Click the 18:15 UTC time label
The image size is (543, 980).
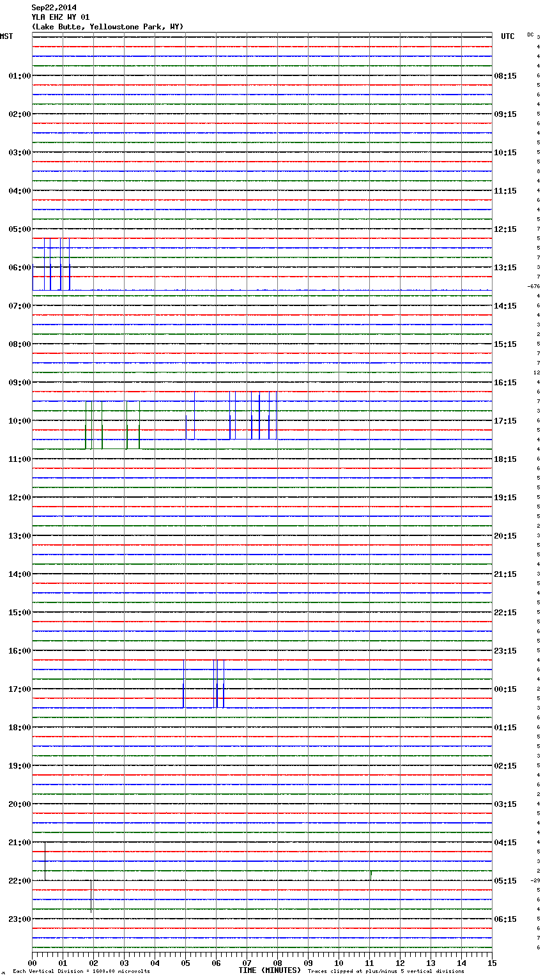point(505,459)
